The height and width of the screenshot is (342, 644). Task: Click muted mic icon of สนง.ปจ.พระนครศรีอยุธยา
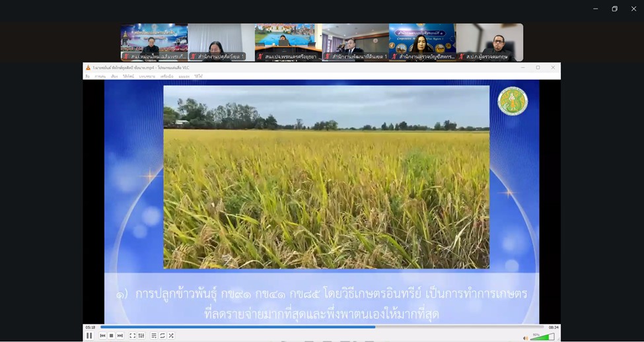pyautogui.click(x=260, y=57)
